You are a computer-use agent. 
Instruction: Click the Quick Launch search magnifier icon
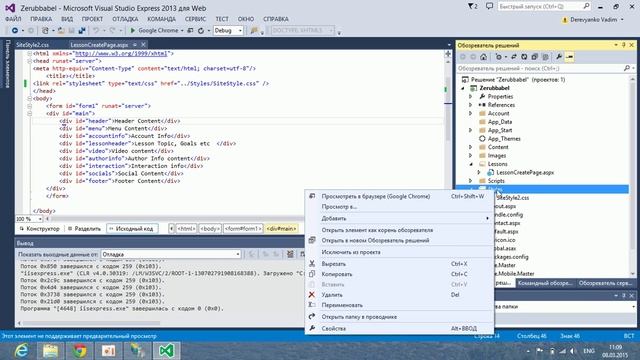coord(586,6)
